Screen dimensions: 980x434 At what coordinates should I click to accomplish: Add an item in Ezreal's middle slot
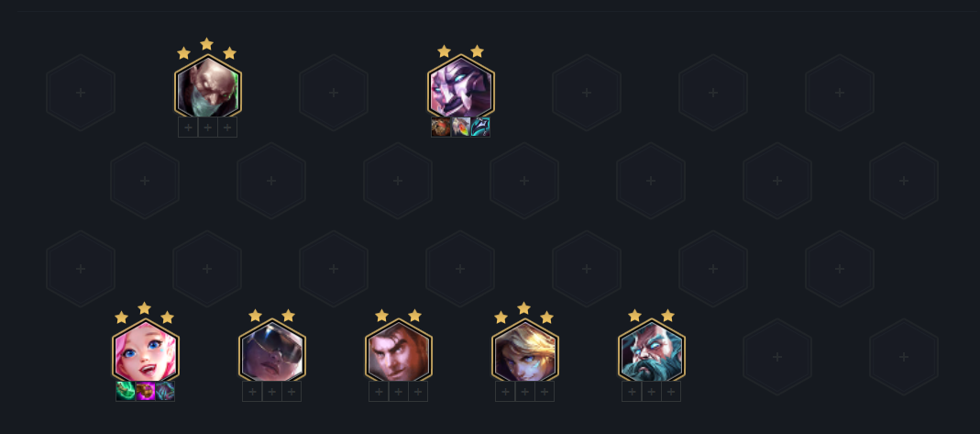525,392
